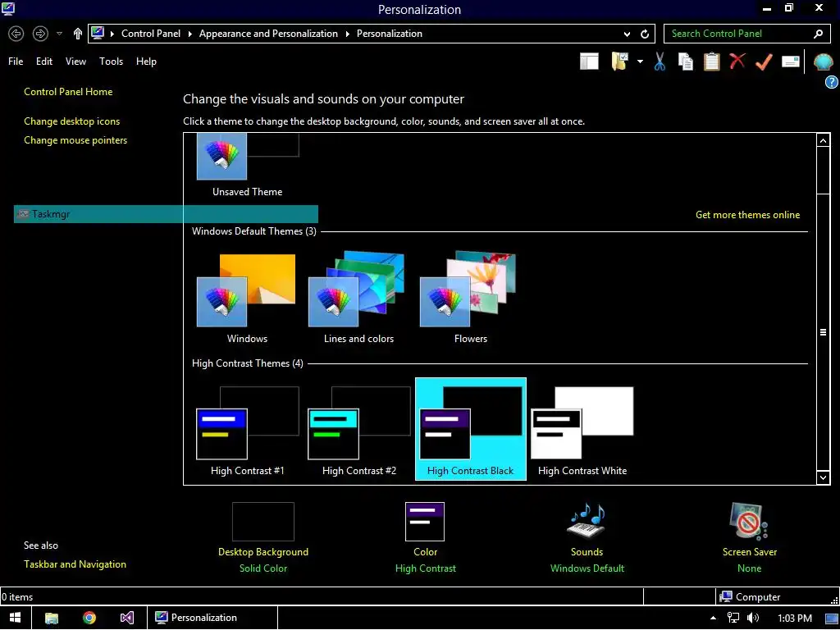Go up one level with up arrow
Screen dimensions: 840x630
click(x=78, y=34)
